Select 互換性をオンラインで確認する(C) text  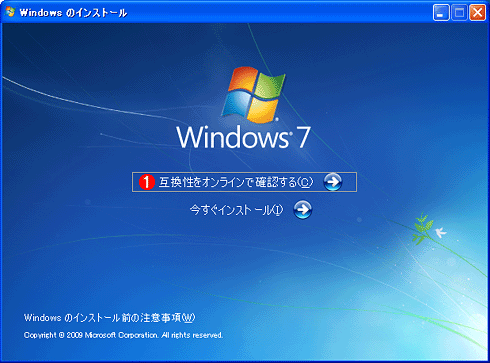pos(236,182)
